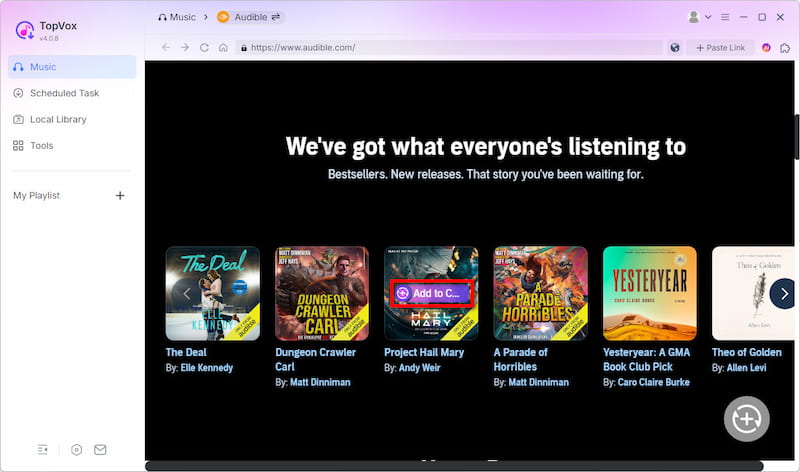
Task: Open the user account dropdown
Action: click(699, 17)
